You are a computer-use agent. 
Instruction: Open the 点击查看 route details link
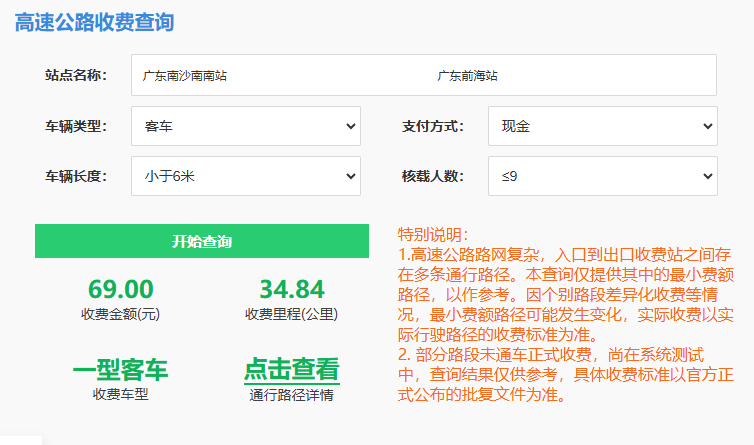coord(291,369)
